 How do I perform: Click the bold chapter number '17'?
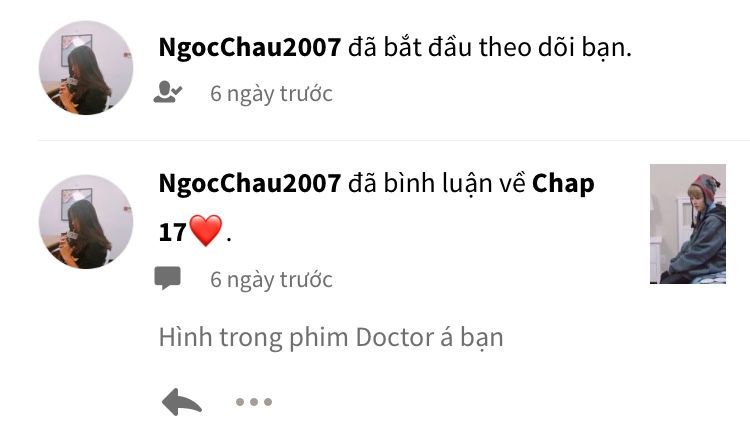click(172, 232)
